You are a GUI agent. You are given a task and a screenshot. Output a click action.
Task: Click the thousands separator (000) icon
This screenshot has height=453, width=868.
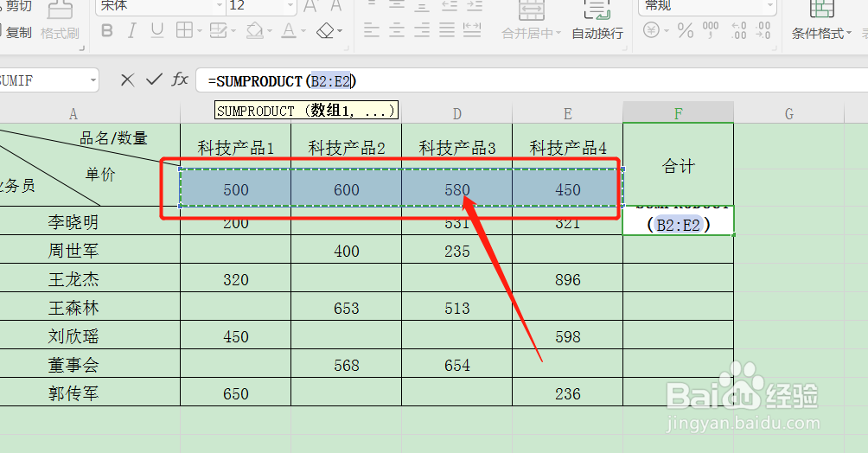711,30
